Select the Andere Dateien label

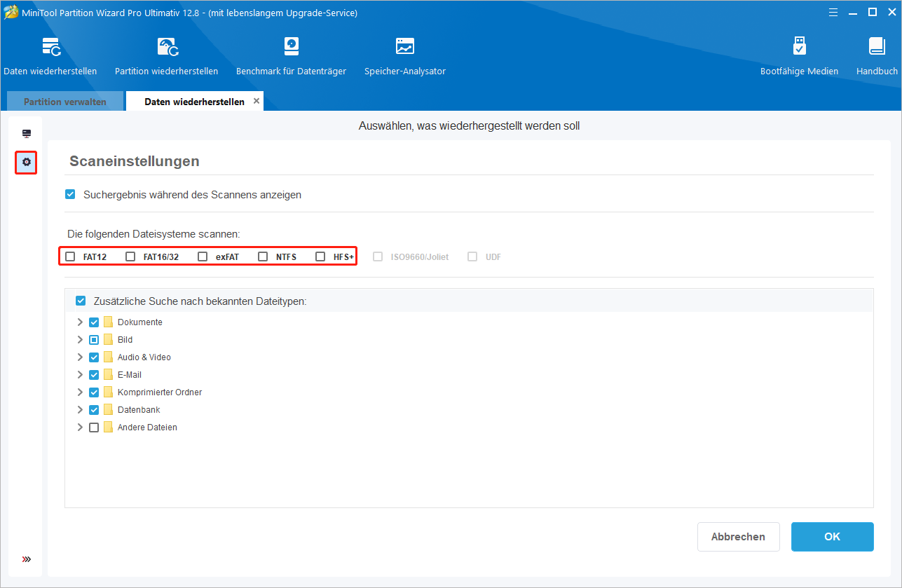click(x=147, y=428)
